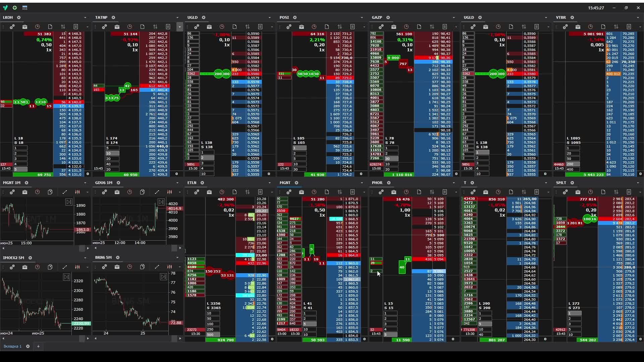Click up-down arrows icon in VTBR panel
This screenshot has height=362, width=644.
[x=616, y=27]
